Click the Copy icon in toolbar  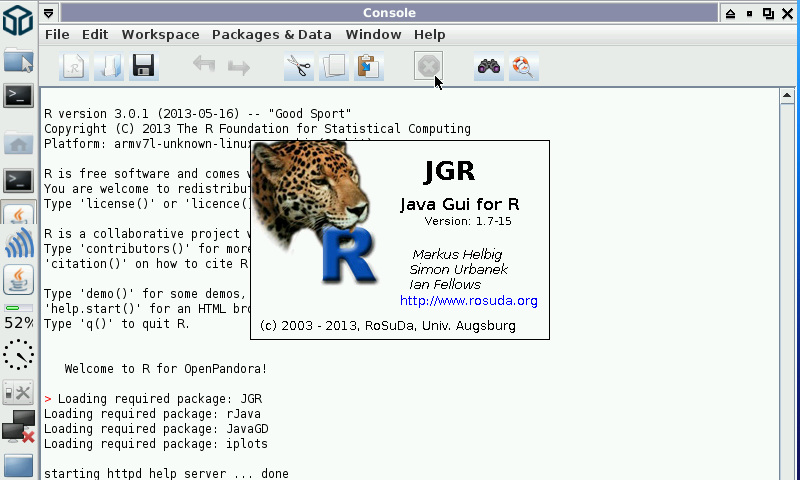pos(334,66)
